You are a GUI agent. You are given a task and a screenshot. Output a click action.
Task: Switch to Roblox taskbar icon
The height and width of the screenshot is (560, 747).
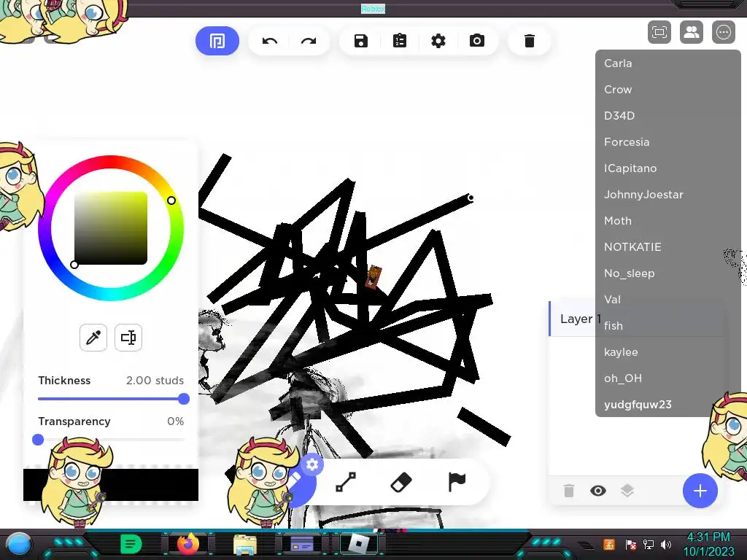pyautogui.click(x=358, y=544)
